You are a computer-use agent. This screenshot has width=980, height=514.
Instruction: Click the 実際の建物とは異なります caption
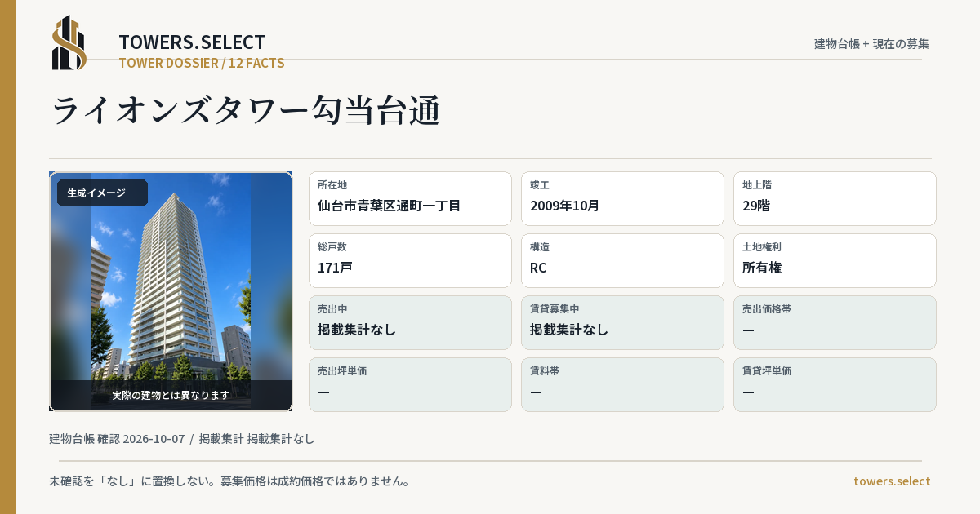point(171,395)
